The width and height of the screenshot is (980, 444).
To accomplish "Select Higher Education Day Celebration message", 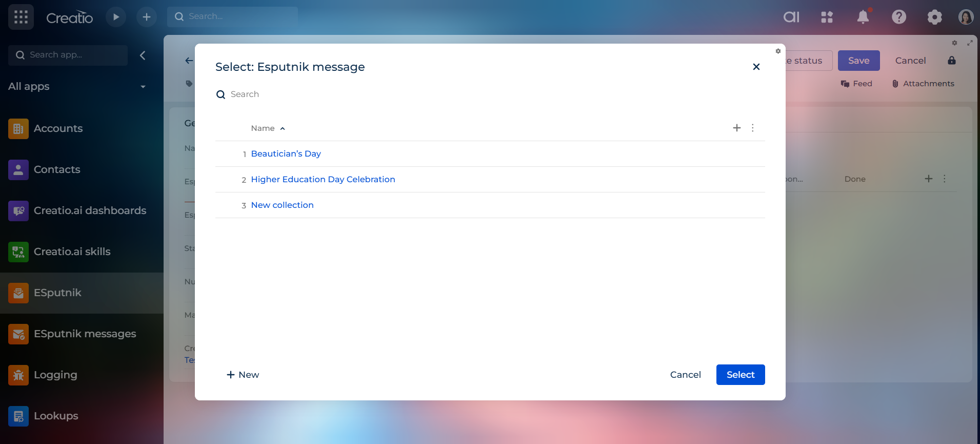I will pyautogui.click(x=323, y=179).
